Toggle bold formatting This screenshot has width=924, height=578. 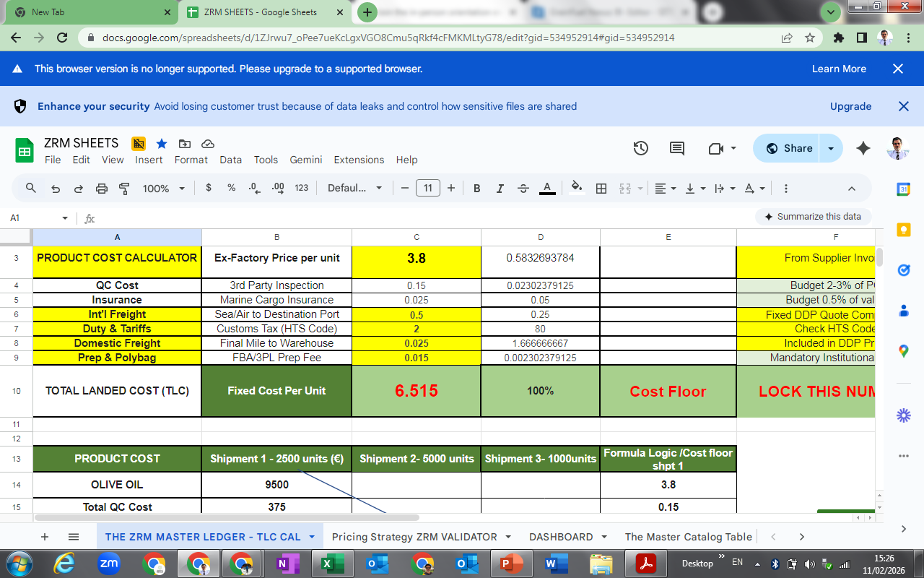[x=476, y=189]
